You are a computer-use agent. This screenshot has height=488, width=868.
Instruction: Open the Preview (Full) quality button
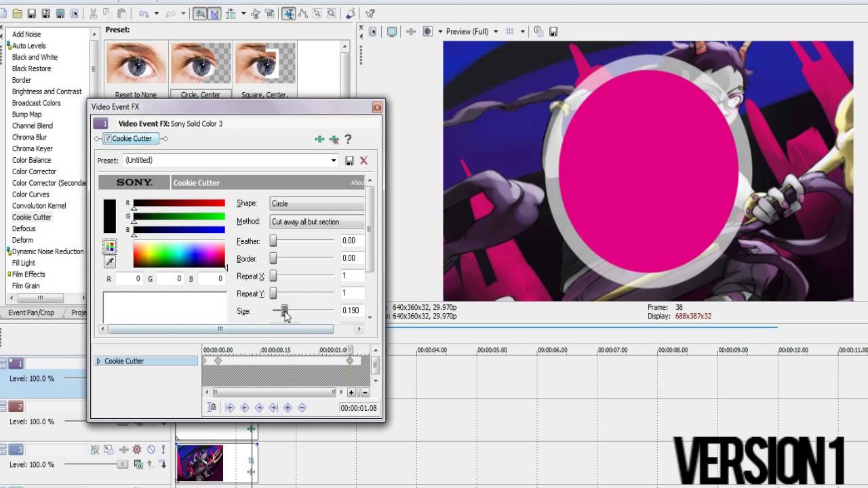click(467, 31)
